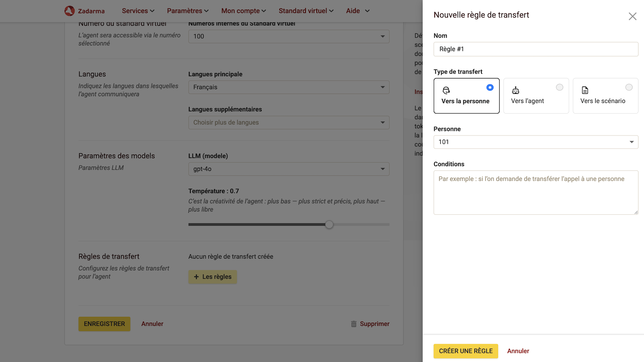The image size is (644, 362).
Task: Click the CRÉER UNE RÈGLE button
Action: click(466, 351)
